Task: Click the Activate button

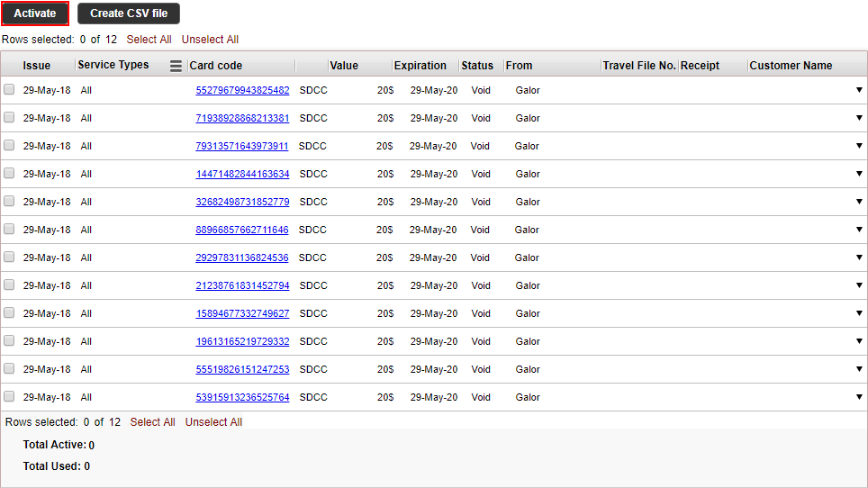Action: click(35, 14)
